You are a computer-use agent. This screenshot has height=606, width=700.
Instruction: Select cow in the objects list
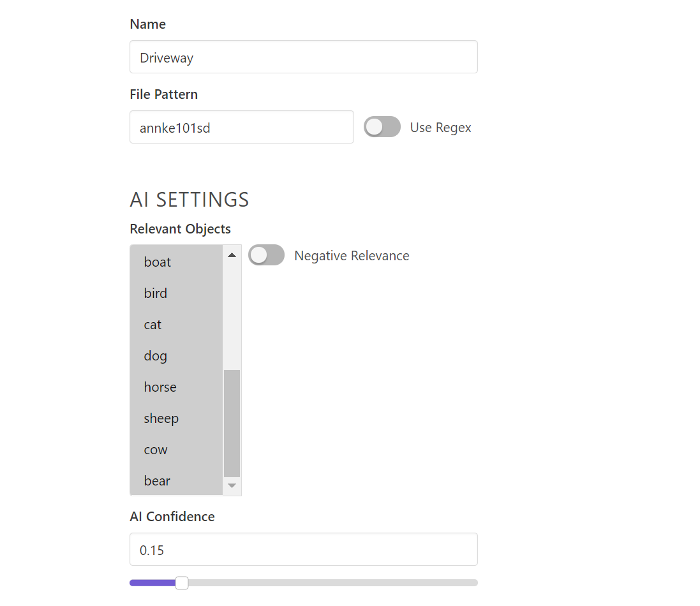[176, 449]
